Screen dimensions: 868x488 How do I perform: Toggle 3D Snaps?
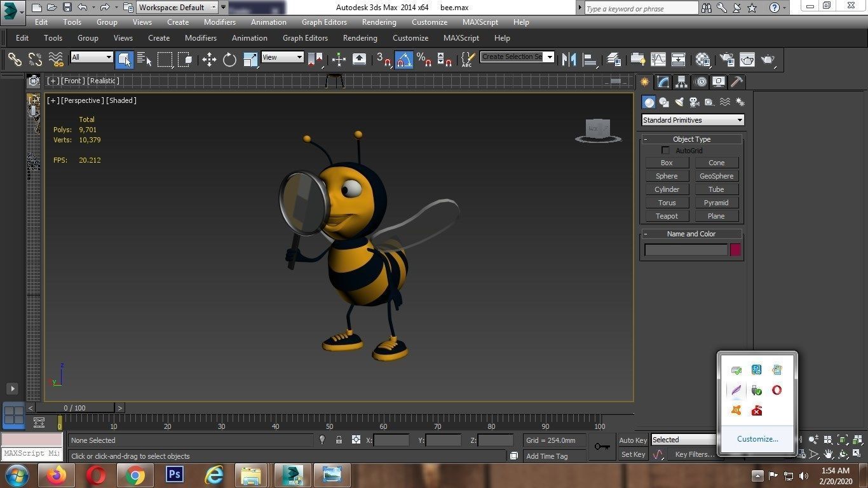383,60
